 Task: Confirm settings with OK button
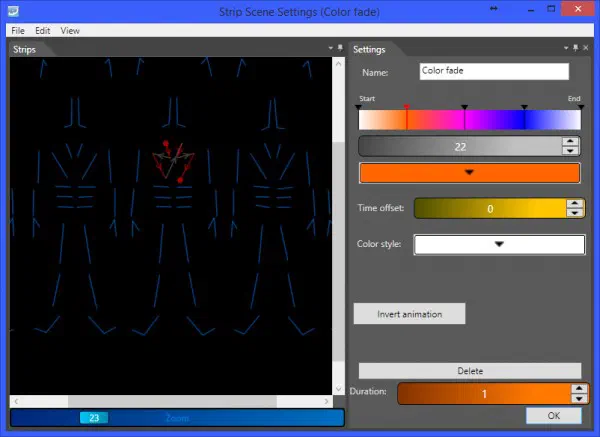[554, 416]
